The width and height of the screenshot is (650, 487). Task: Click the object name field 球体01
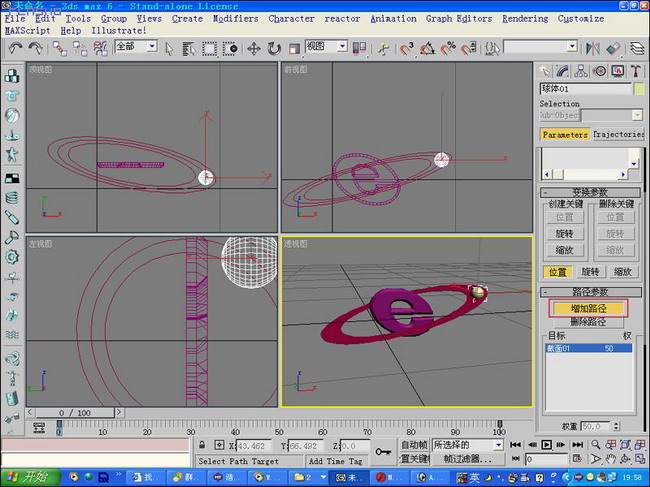tap(585, 89)
